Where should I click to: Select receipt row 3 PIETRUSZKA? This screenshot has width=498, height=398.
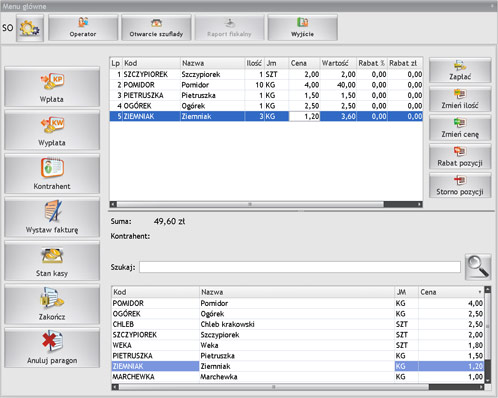(266, 95)
